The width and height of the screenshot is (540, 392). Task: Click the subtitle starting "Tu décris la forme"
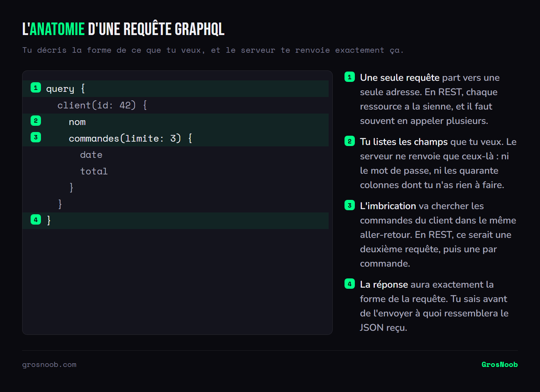(213, 50)
